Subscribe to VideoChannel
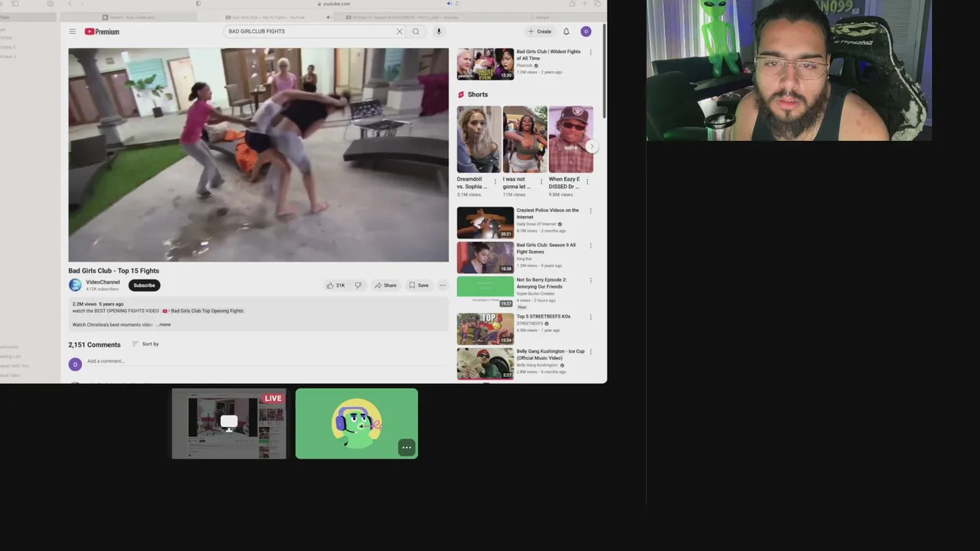This screenshot has height=551, width=980. click(x=144, y=285)
